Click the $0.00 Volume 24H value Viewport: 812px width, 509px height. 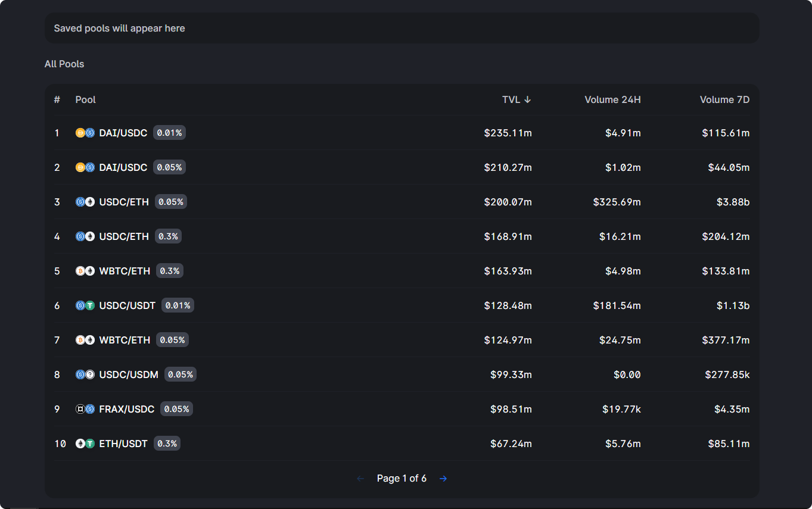point(627,374)
